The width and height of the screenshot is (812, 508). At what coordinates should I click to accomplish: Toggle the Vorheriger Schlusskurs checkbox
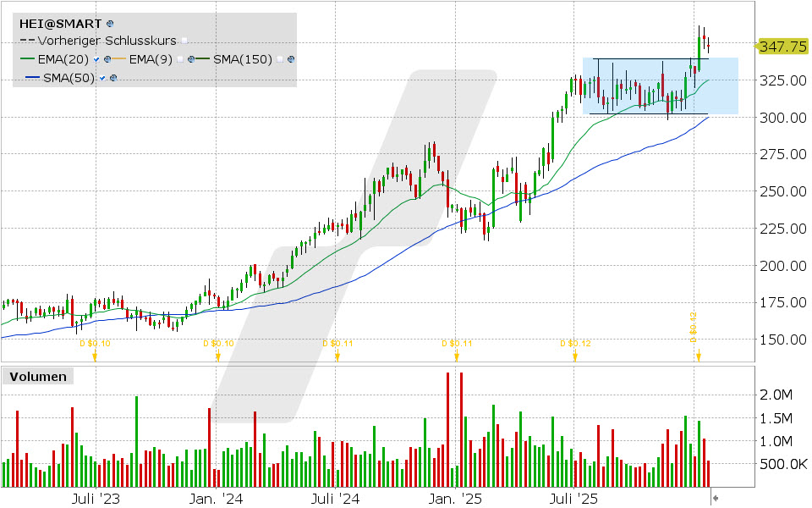(x=185, y=41)
